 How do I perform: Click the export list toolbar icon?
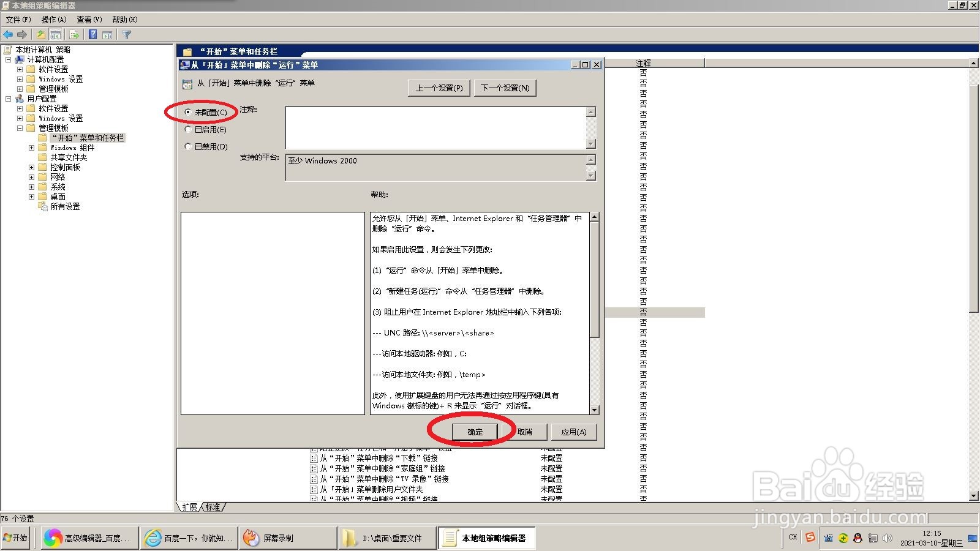pos(73,34)
